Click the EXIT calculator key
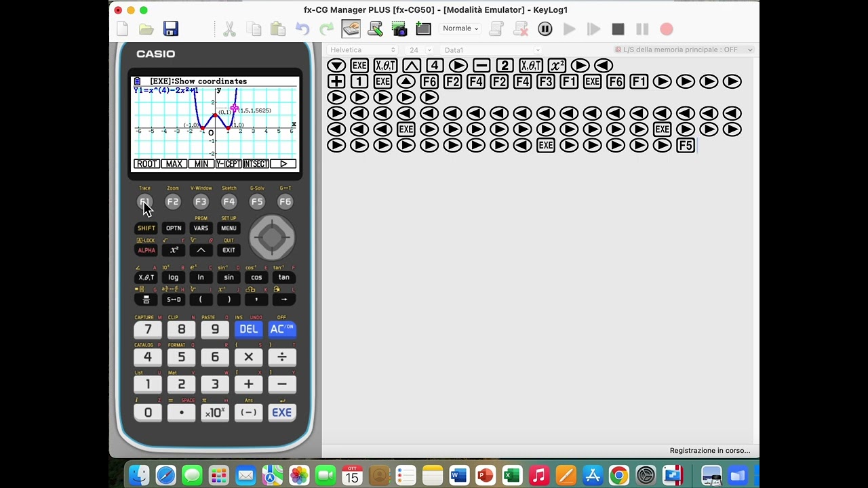This screenshot has height=488, width=868. tap(229, 250)
